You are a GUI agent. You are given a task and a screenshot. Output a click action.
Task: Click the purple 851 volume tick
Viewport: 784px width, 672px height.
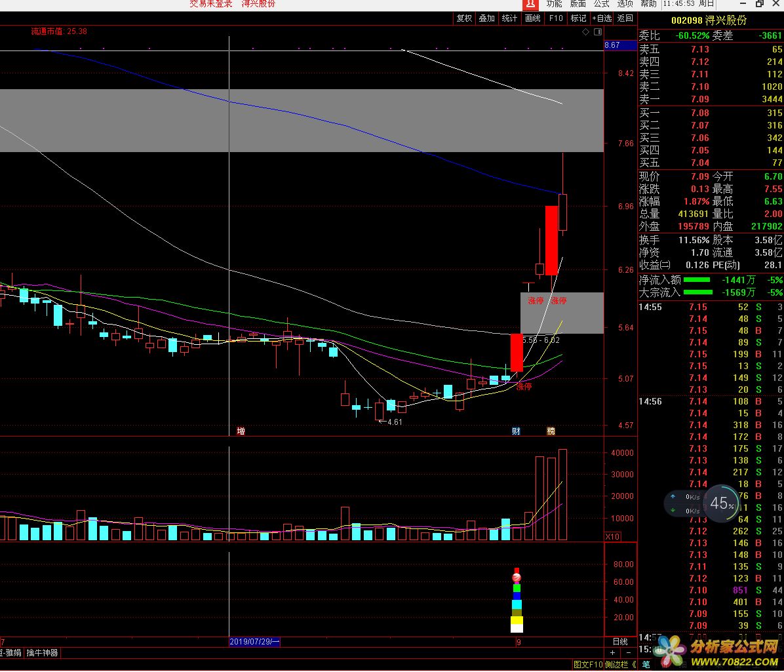pos(741,590)
